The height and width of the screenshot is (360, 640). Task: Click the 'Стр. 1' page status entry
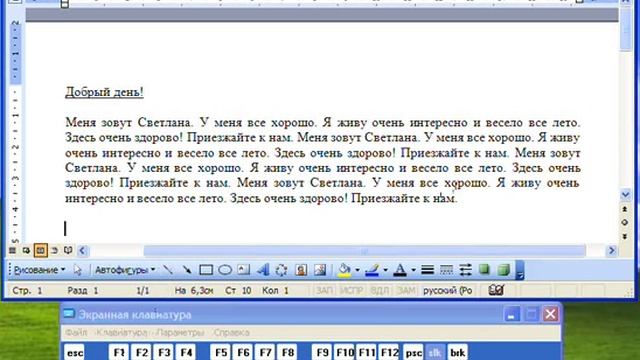tap(27, 291)
